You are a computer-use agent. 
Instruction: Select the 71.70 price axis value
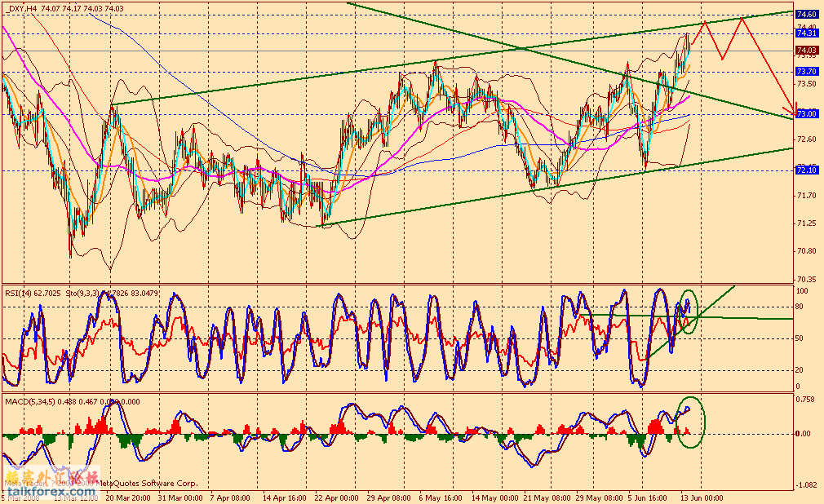pos(807,196)
